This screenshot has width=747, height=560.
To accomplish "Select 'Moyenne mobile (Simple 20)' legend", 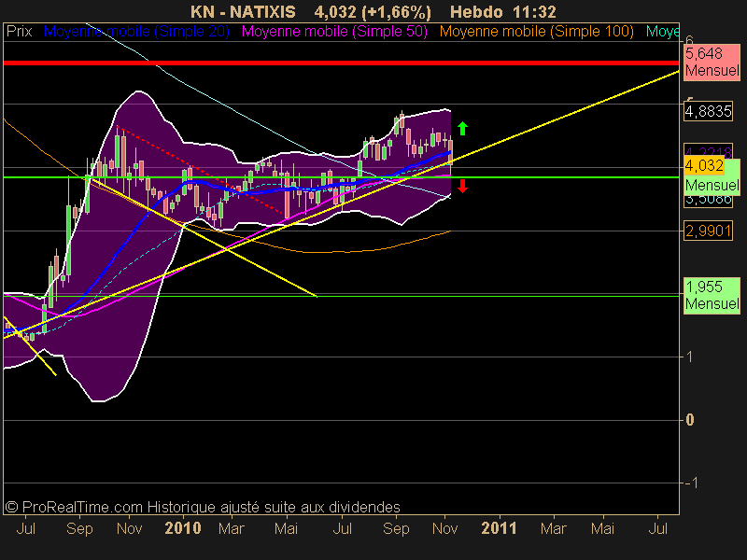I will (136, 32).
